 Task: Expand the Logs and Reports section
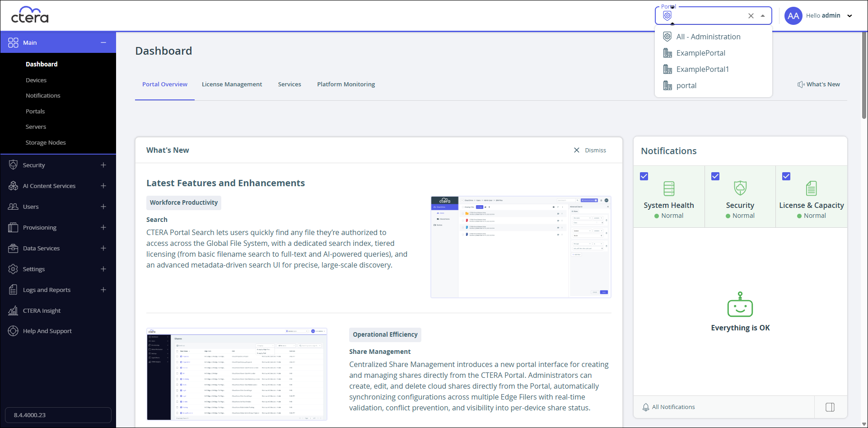click(x=103, y=290)
